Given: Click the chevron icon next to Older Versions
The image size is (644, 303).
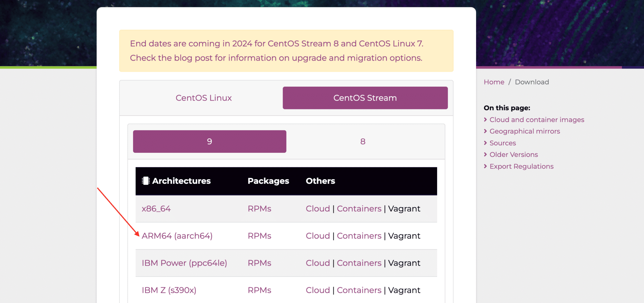Looking at the screenshot, I should 485,154.
